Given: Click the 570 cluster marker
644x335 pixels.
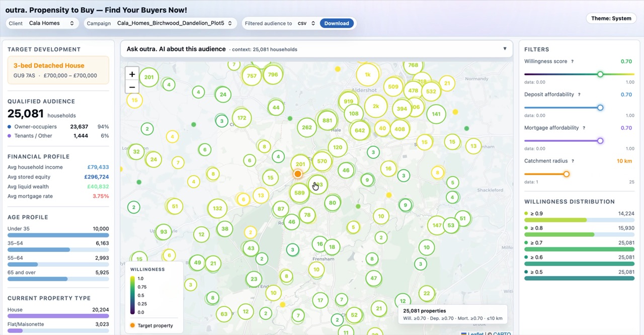Looking at the screenshot, I should pos(322,161).
